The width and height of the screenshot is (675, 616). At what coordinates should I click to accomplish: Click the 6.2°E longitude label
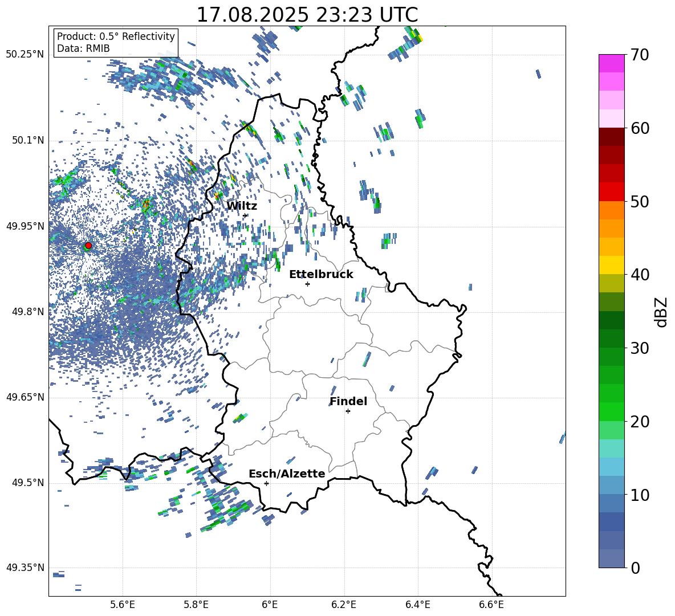(x=344, y=605)
